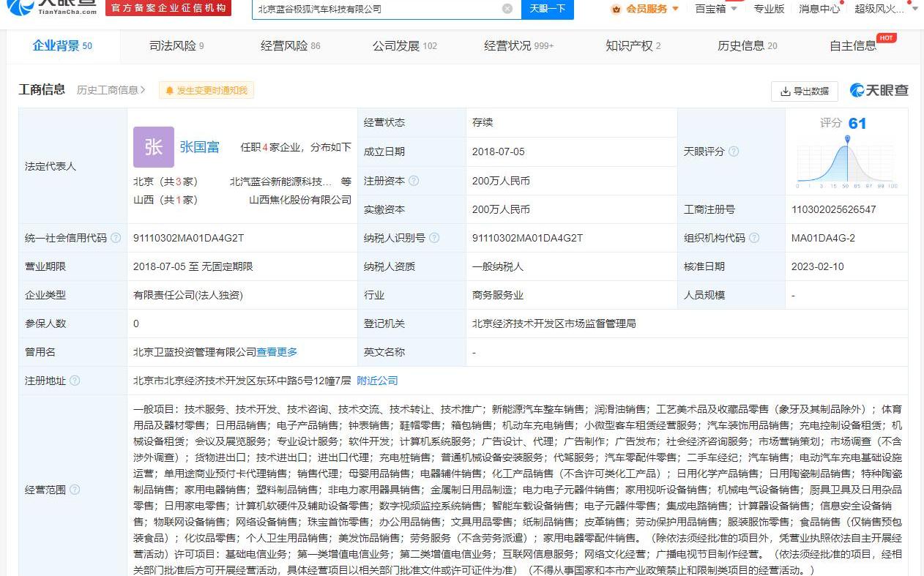The width and height of the screenshot is (924, 576).
Task: Switch to the 经营风险 tab
Action: (291, 45)
